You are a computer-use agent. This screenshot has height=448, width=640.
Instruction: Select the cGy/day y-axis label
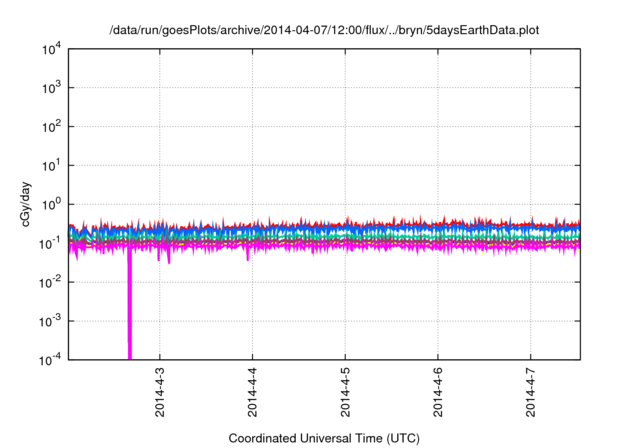[x=25, y=204]
